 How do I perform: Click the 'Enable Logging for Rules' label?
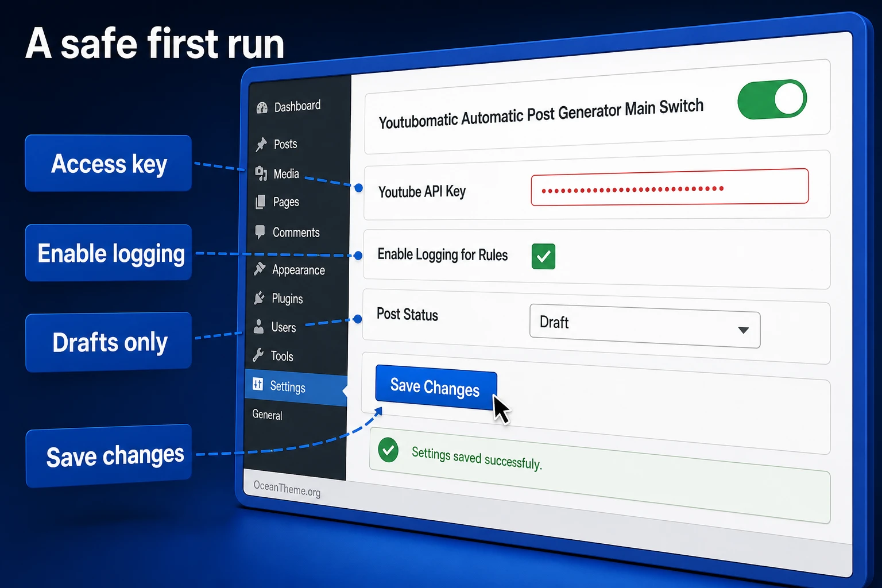[x=443, y=254]
